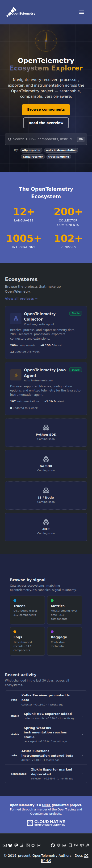Click the footer hammer tools icon
Screen dimensions: 92x868
coord(87,845)
